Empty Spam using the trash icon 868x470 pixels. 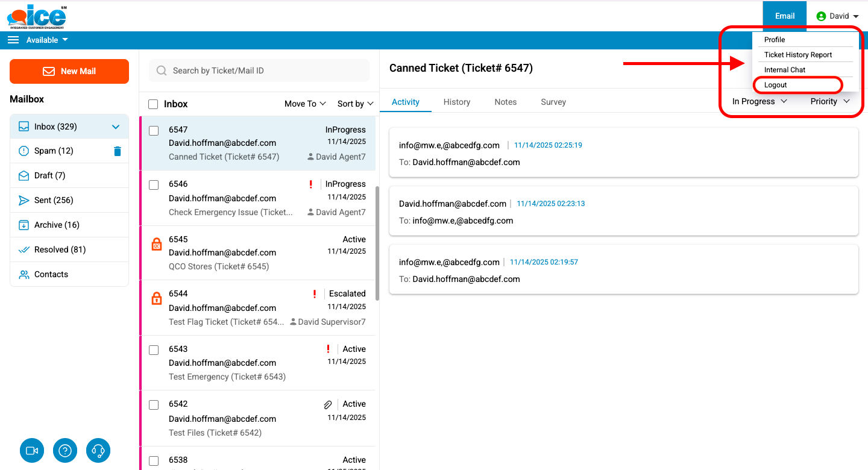(118, 151)
